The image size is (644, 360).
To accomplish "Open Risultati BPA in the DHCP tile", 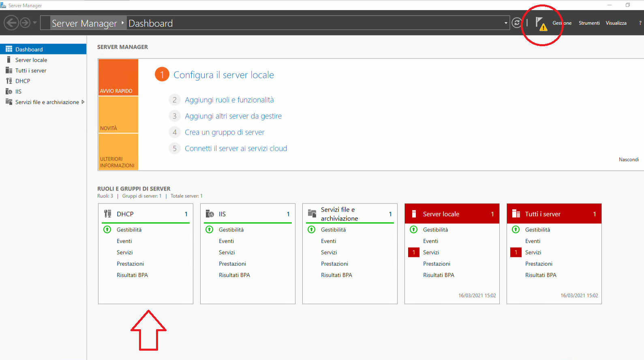I will 132,275.
